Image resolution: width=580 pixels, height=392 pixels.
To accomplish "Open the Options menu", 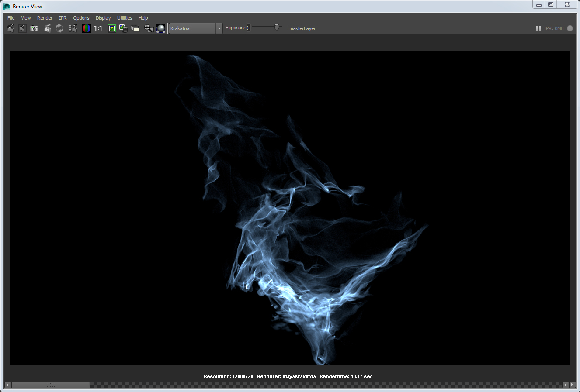I will point(81,18).
